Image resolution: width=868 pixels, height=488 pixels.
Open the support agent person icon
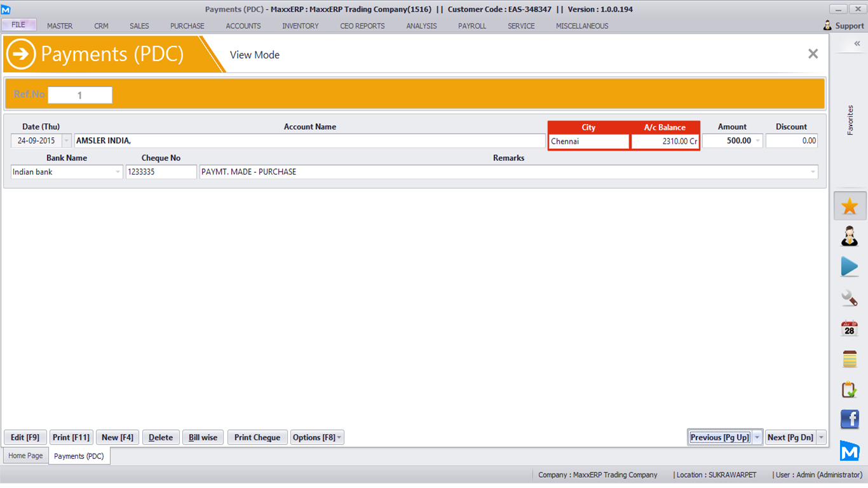coord(850,236)
